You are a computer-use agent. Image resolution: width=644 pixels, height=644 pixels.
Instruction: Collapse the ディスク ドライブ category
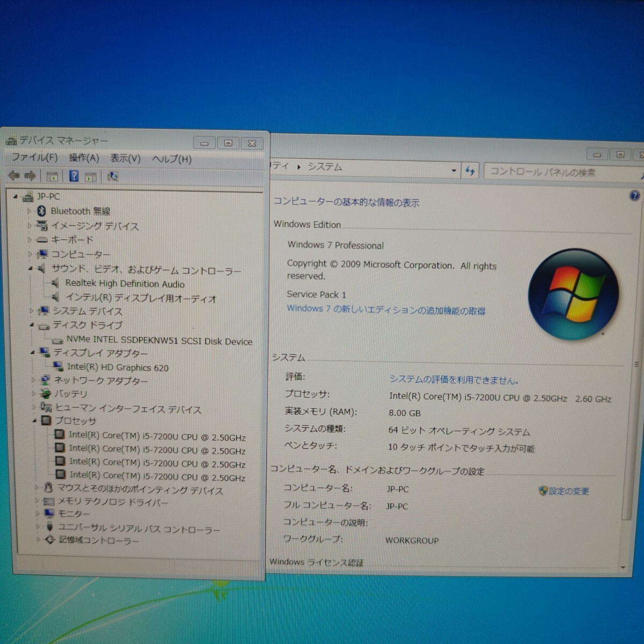pos(32,325)
